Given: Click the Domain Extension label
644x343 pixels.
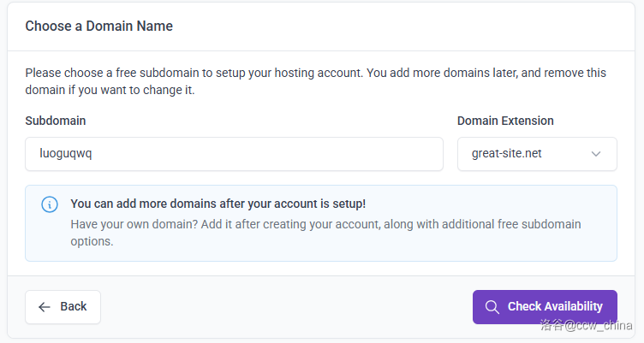Looking at the screenshot, I should click(504, 121).
